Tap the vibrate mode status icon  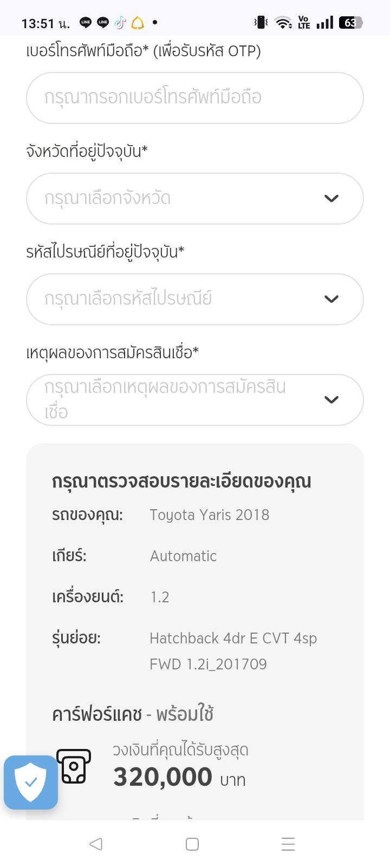(261, 23)
